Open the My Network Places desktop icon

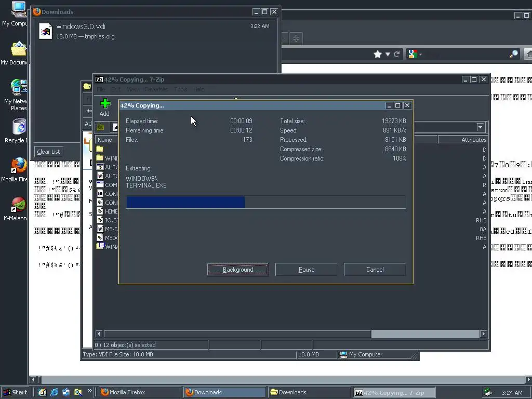pyautogui.click(x=18, y=87)
